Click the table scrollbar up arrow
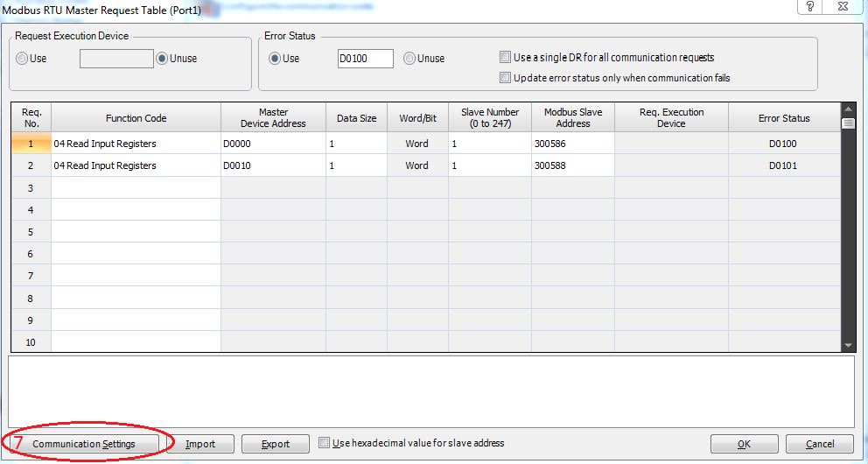Image resolution: width=868 pixels, height=464 pixels. (848, 109)
